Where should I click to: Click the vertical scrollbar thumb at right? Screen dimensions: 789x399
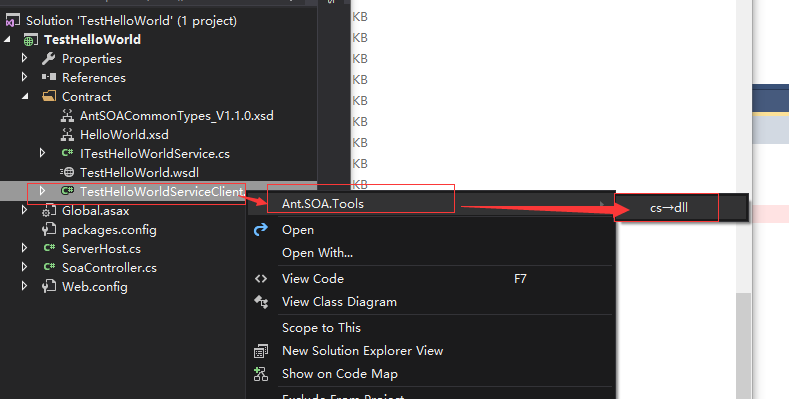pyautogui.click(x=743, y=345)
